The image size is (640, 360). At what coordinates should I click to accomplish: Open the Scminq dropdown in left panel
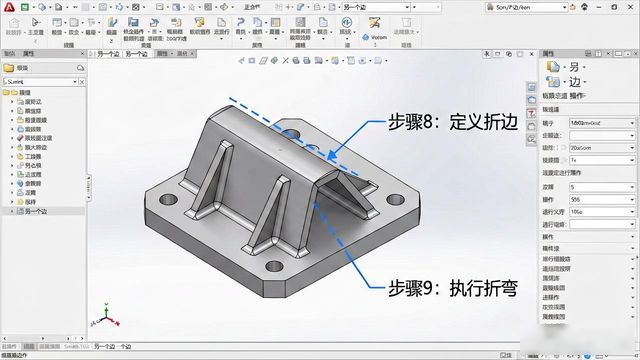(40, 82)
